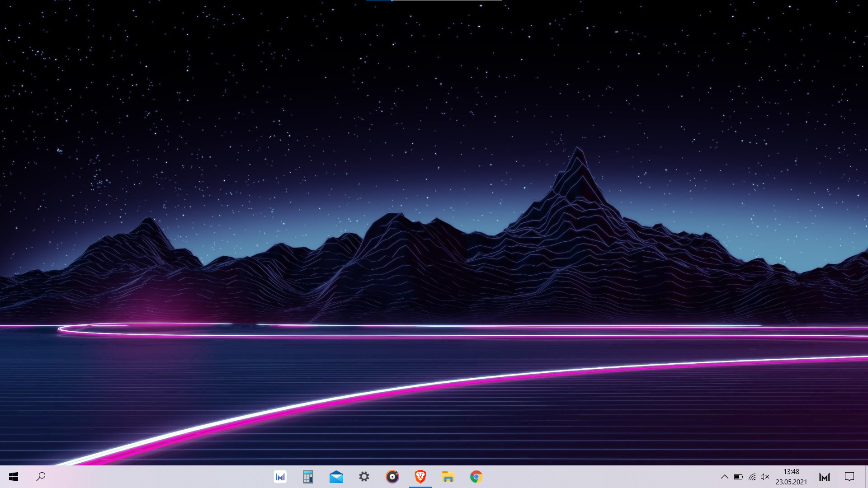
Task: Open taskbar search magnifier
Action: pyautogui.click(x=41, y=477)
